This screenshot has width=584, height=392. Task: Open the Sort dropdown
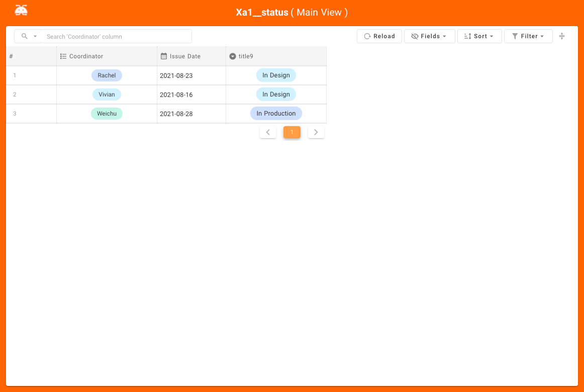coord(479,36)
